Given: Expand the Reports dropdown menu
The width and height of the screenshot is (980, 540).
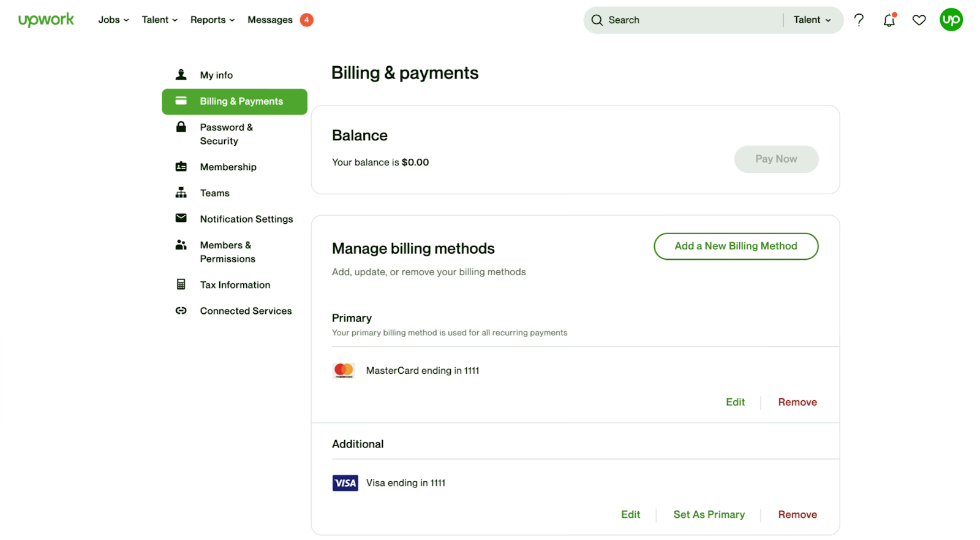Looking at the screenshot, I should 212,20.
